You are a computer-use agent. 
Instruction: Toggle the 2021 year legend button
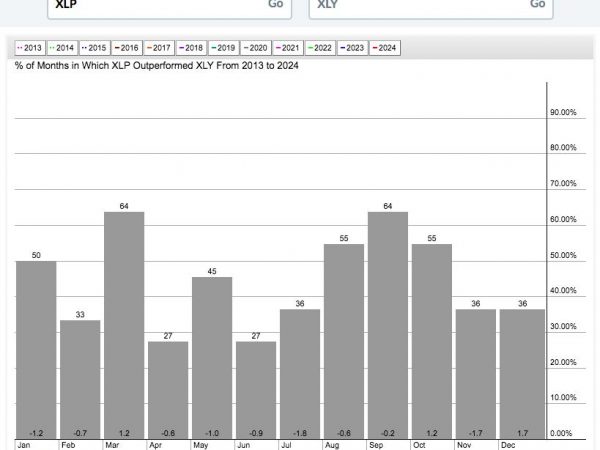(288, 48)
